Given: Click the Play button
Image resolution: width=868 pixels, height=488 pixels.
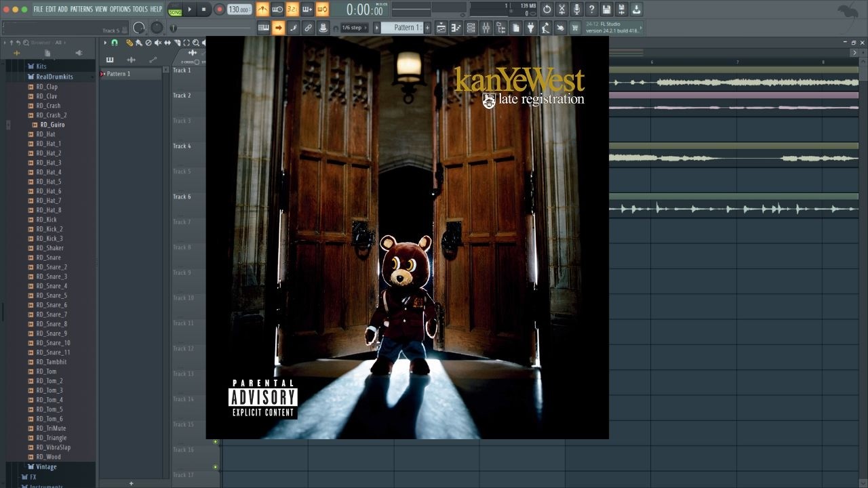Looking at the screenshot, I should 190,9.
